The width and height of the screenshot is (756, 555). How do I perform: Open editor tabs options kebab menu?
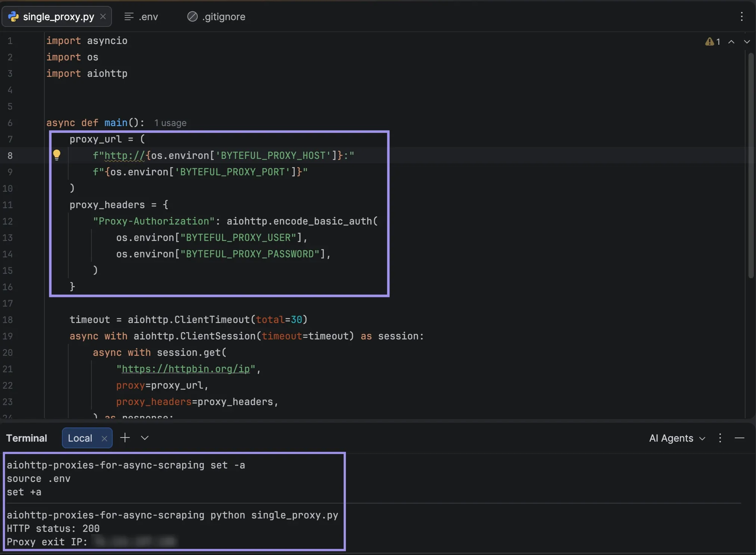[741, 17]
